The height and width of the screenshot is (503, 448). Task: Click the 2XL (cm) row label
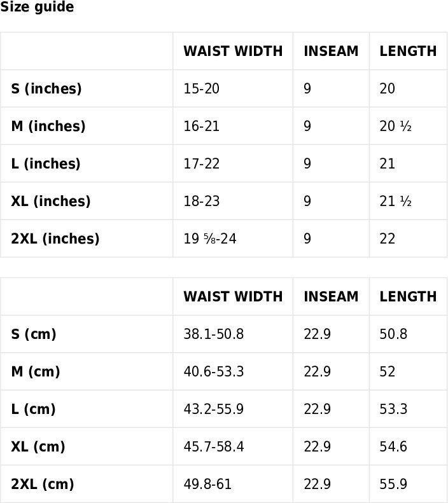point(43,484)
